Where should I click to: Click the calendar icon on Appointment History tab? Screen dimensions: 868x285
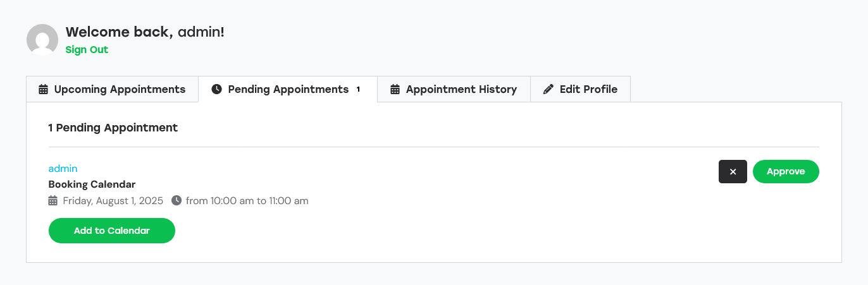[x=395, y=89]
